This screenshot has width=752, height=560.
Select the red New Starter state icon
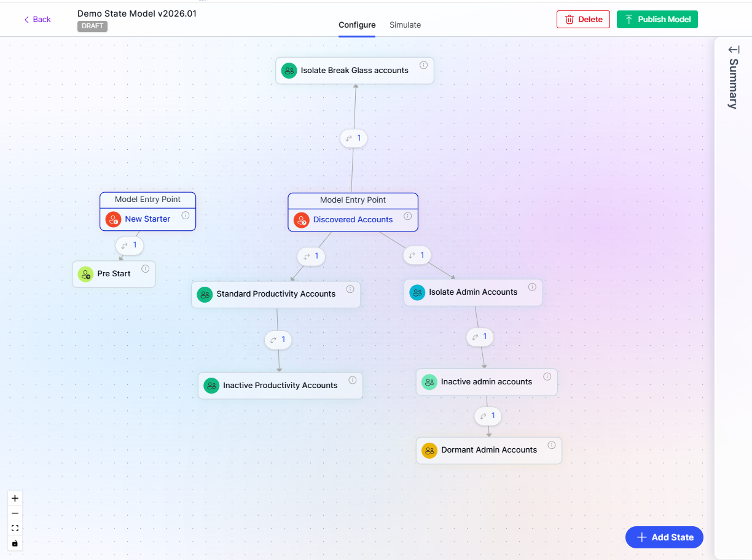point(113,219)
